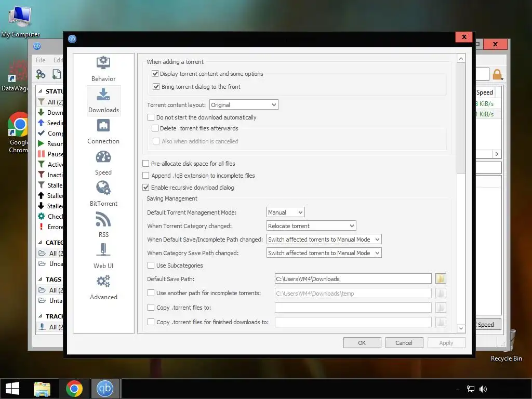Open When Category Save Path changed dropdown
Screen dimensions: 532x399
click(324, 253)
